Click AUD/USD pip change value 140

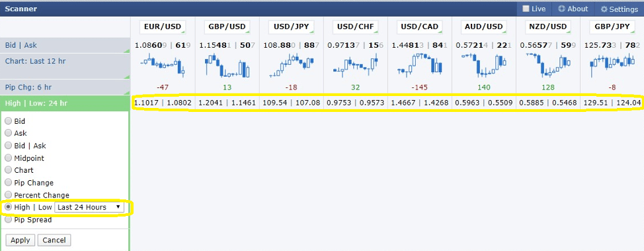click(484, 87)
